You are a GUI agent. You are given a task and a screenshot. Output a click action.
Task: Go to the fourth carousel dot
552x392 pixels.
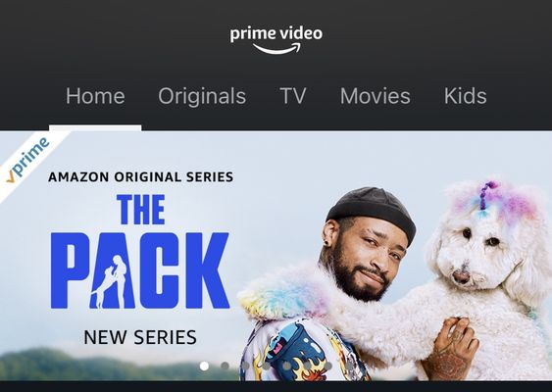(266, 366)
